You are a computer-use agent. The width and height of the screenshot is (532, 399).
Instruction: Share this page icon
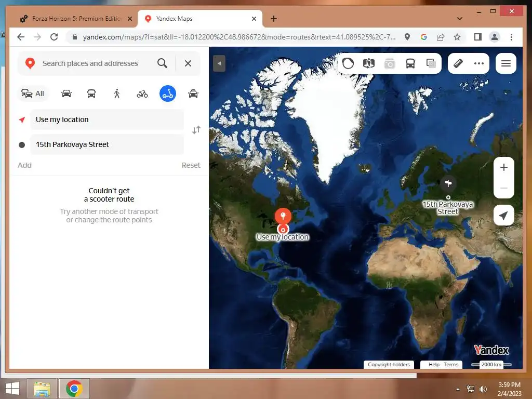(x=441, y=37)
